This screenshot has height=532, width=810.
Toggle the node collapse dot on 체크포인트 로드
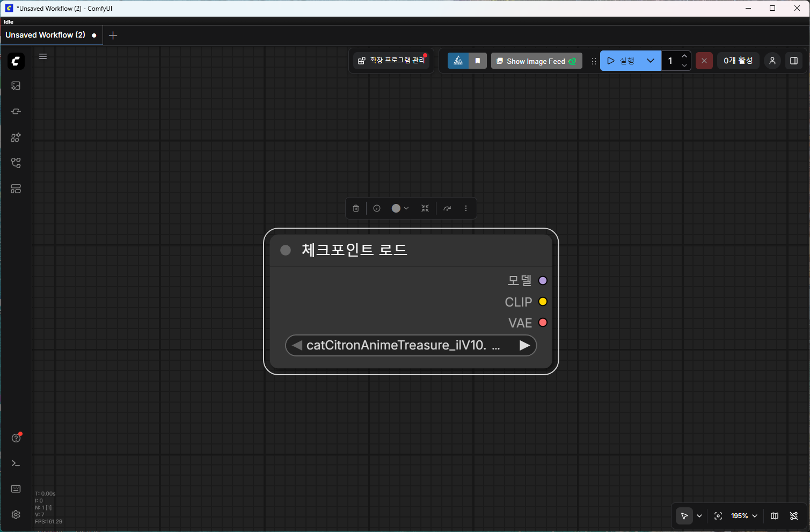(x=286, y=250)
